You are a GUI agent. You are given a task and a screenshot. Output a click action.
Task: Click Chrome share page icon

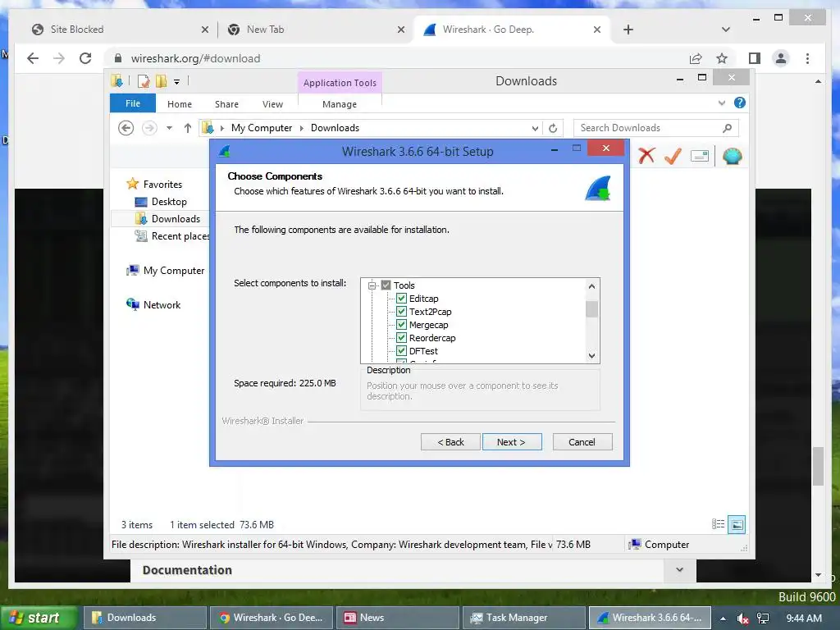click(696, 58)
